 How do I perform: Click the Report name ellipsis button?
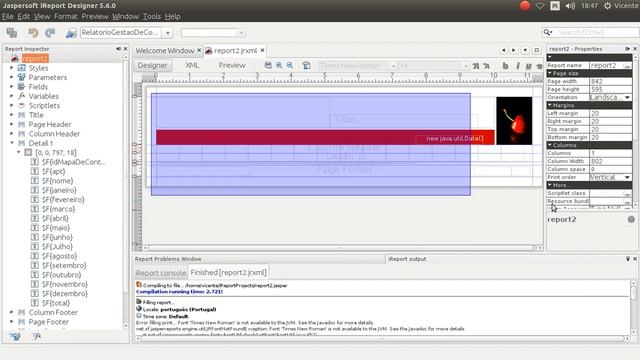click(627, 65)
